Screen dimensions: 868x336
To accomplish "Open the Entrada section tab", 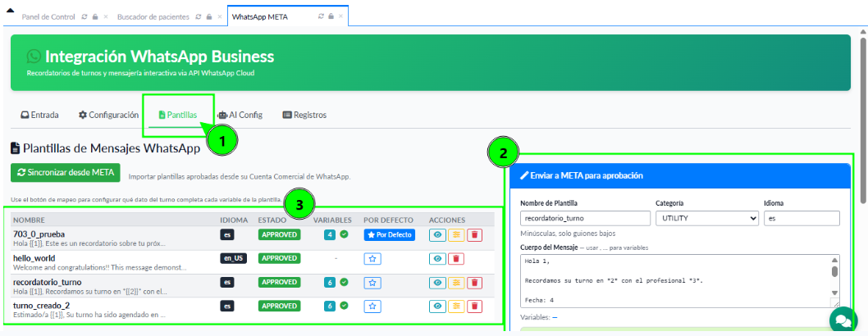I will point(39,115).
